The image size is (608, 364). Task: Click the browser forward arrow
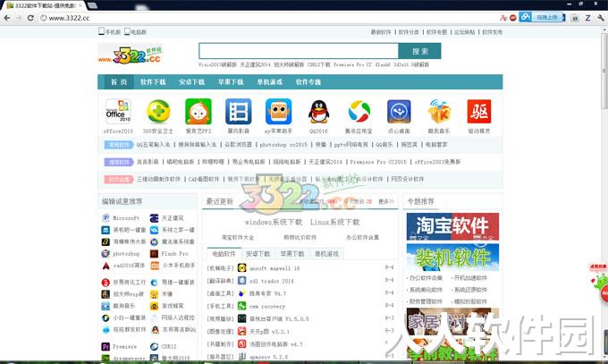pos(18,18)
